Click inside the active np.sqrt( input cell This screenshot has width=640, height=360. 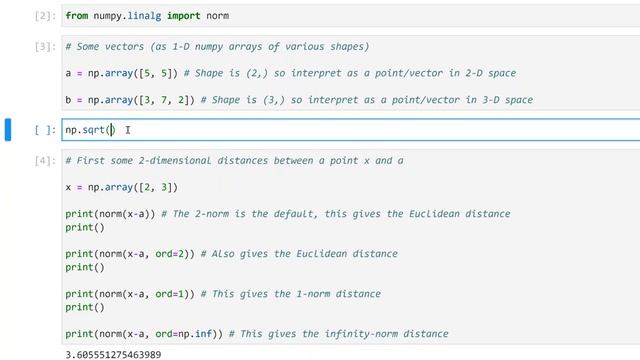(x=351, y=130)
